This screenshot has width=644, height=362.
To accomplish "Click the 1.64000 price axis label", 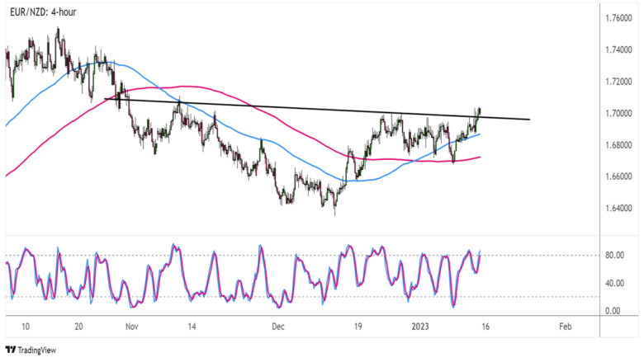I will 619,208.
